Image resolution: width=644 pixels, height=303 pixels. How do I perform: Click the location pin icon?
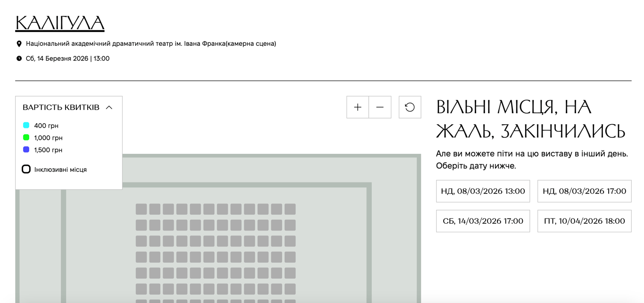[19, 44]
